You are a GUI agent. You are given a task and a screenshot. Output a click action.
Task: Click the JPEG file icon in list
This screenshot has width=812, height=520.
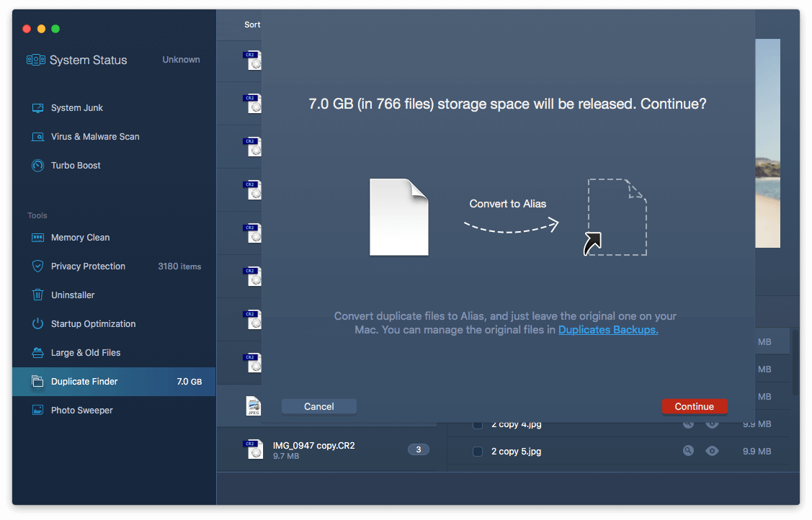pyautogui.click(x=253, y=405)
